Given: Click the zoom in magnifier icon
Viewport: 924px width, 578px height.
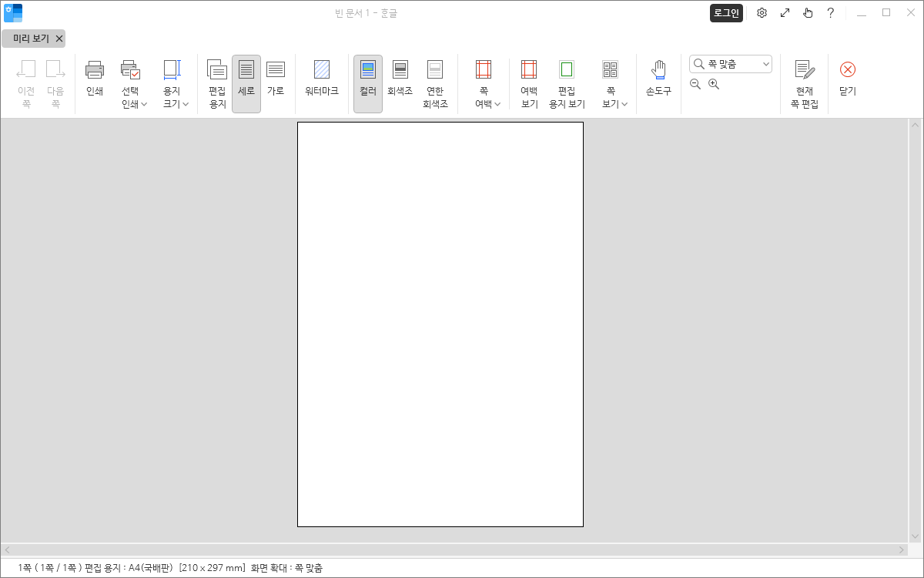Looking at the screenshot, I should [x=714, y=84].
